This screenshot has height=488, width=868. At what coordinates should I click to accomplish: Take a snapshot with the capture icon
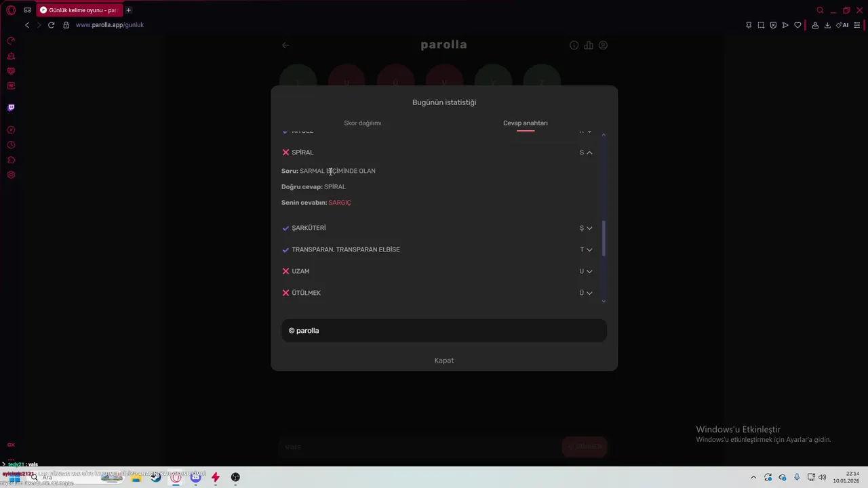[761, 25]
